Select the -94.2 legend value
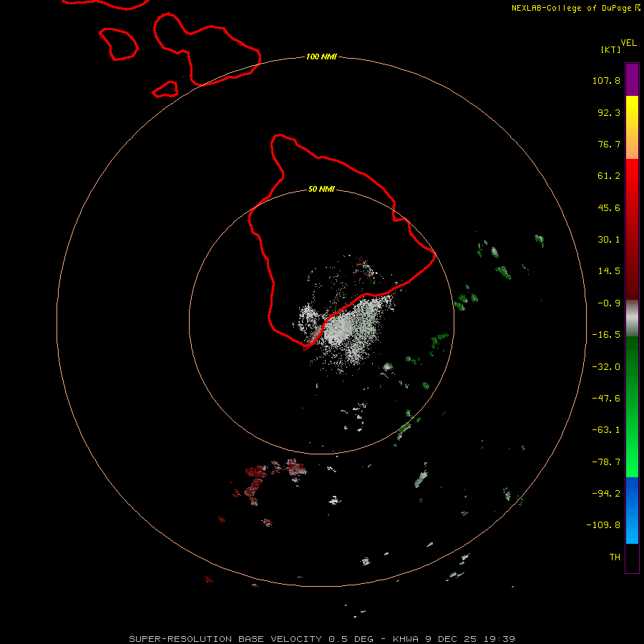Screen dimensions: 644x644 (x=606, y=493)
